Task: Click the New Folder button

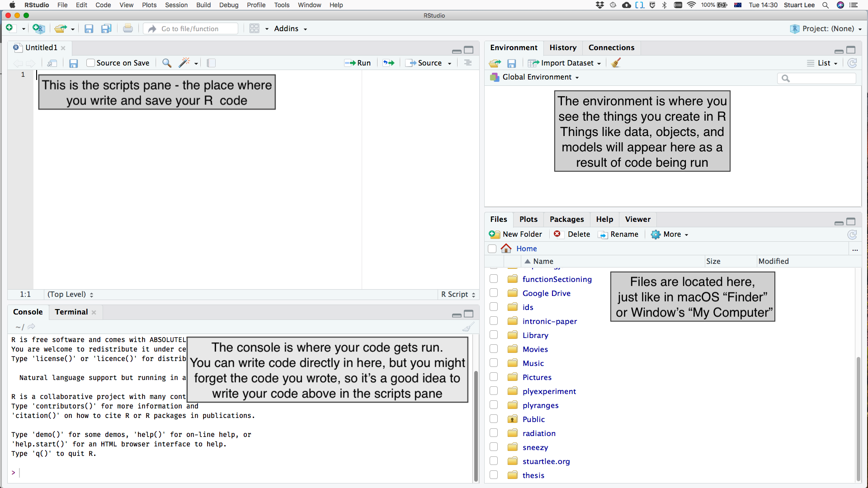Action: [516, 234]
